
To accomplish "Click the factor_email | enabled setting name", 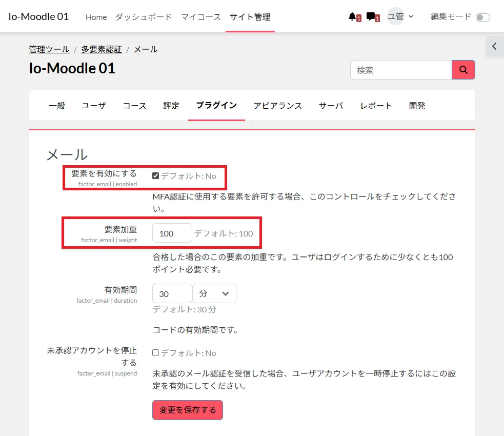I will pos(107,184).
